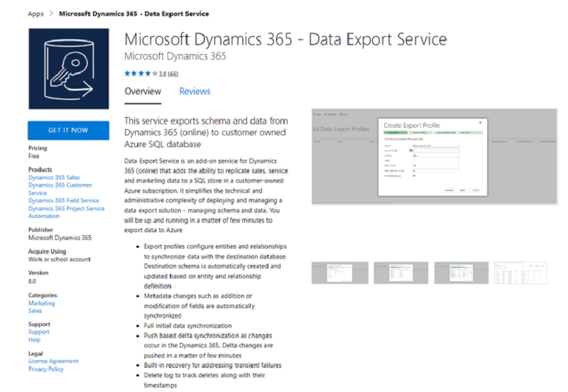Open the Reviews tab
Viewport: 568px width, 392px height.
[x=195, y=92]
